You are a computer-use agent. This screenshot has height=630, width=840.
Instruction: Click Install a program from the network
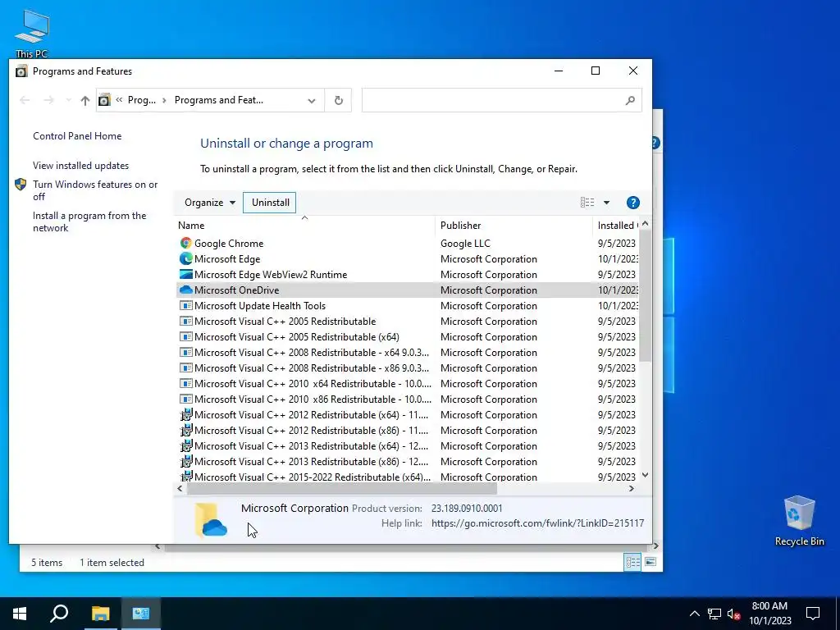89,221
